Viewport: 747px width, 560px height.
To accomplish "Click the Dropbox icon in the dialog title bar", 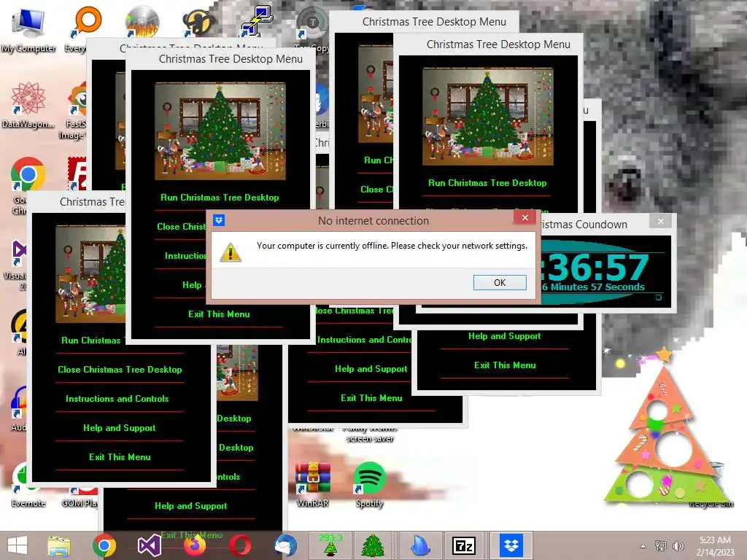I will coord(219,220).
